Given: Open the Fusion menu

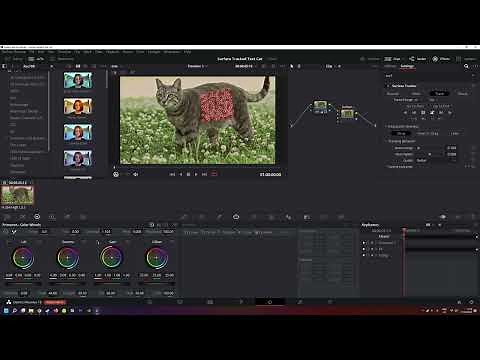Looking at the screenshot, I should [x=128, y=52].
